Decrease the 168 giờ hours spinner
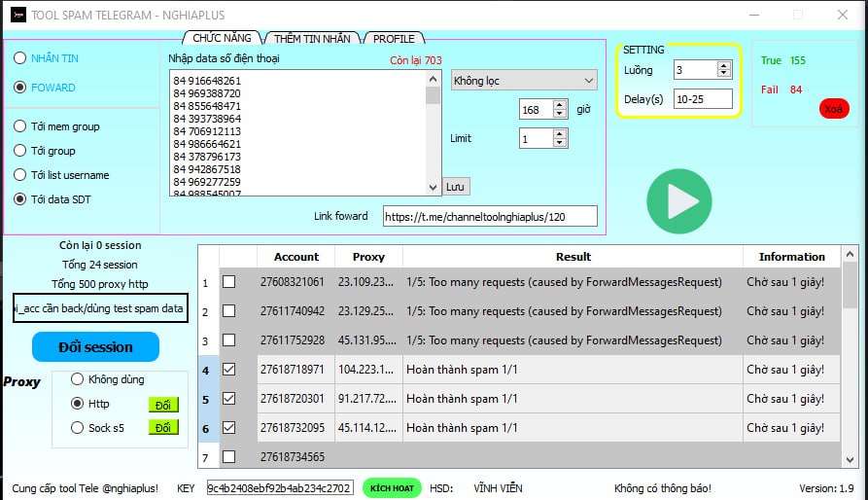 559,115
